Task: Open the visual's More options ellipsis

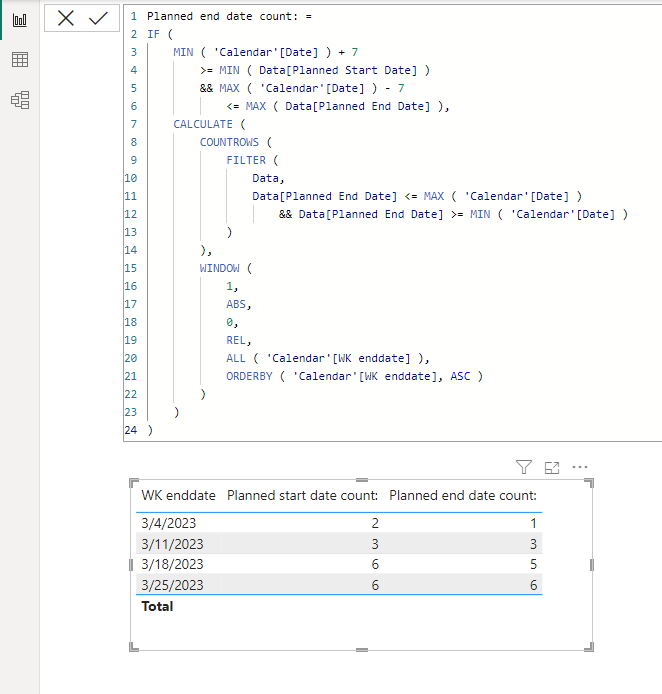Action: pyautogui.click(x=580, y=467)
